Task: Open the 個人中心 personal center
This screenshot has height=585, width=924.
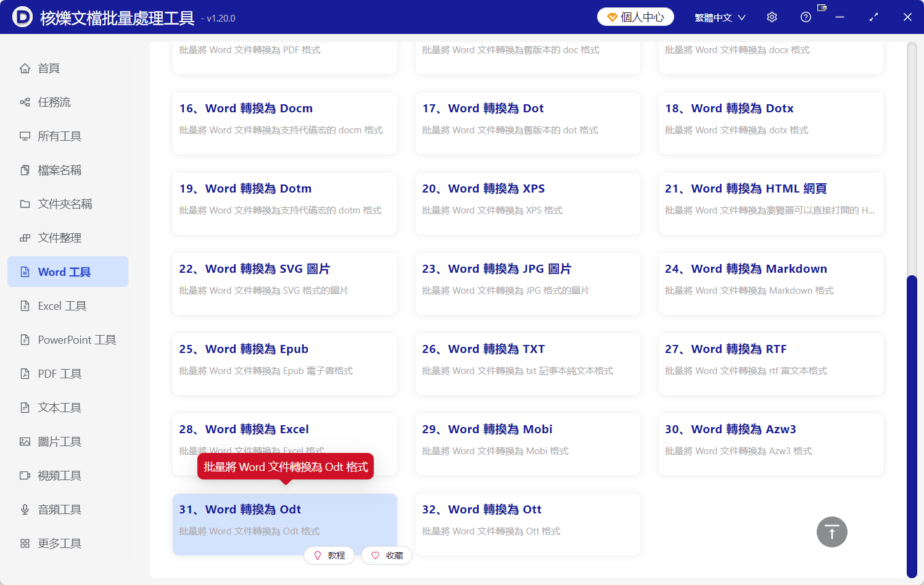Action: 635,17
